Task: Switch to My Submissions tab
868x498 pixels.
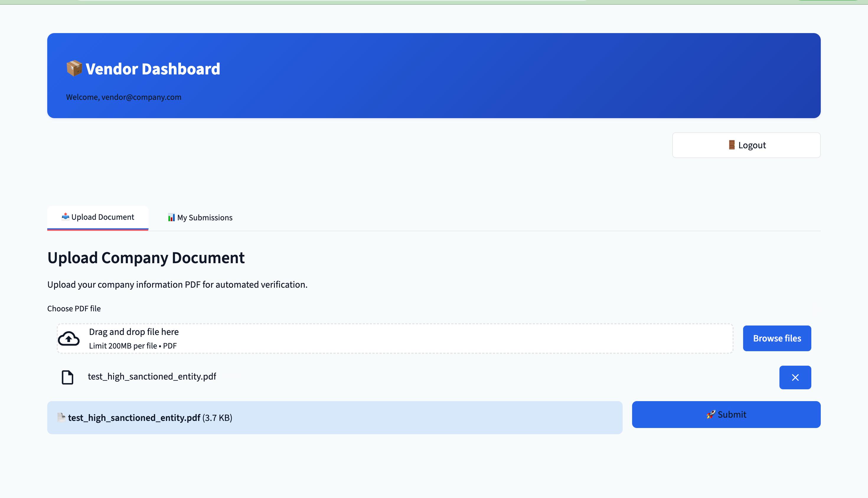Action: tap(200, 218)
